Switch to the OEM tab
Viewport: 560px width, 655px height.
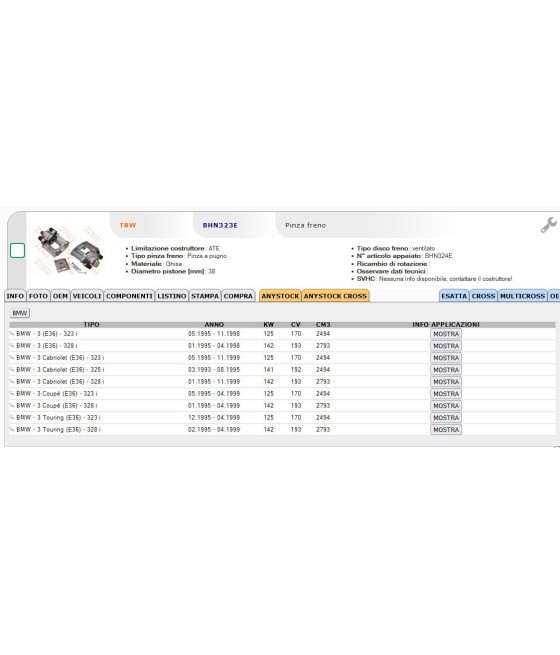coord(60,296)
